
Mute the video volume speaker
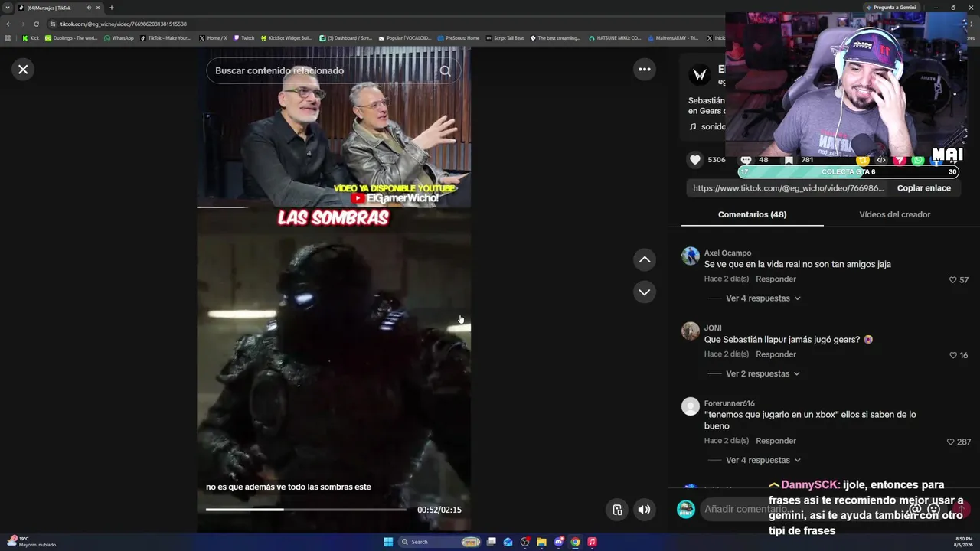pos(645,510)
